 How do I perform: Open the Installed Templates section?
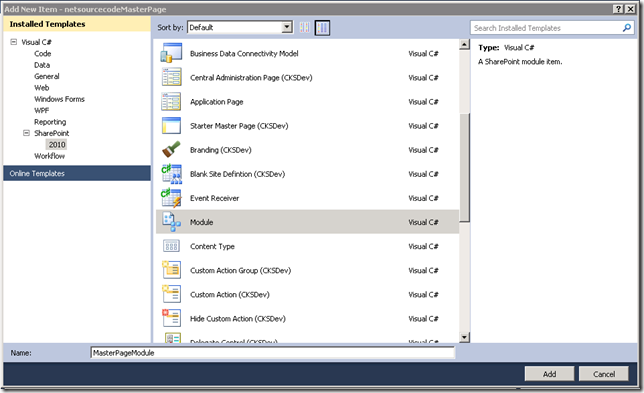coord(77,24)
